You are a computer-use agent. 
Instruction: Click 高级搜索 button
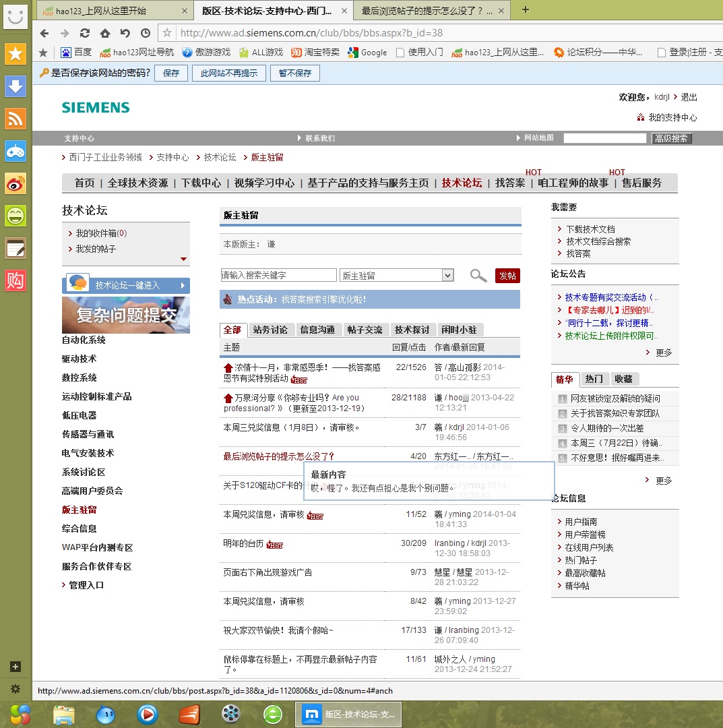click(672, 138)
